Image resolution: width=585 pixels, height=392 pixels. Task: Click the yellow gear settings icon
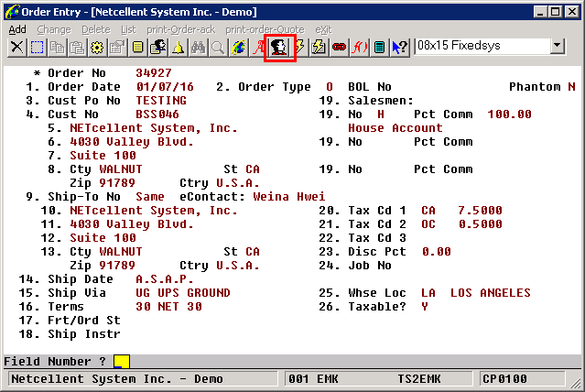click(97, 48)
